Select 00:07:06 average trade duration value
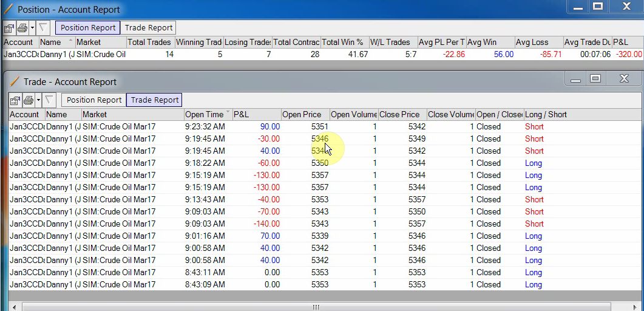Image resolution: width=644 pixels, height=311 pixels. (595, 54)
